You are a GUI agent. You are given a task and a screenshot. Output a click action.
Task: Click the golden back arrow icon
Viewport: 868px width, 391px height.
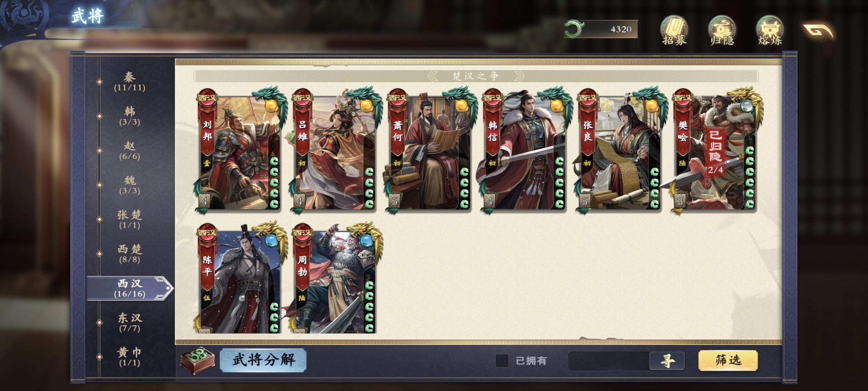coord(818,31)
